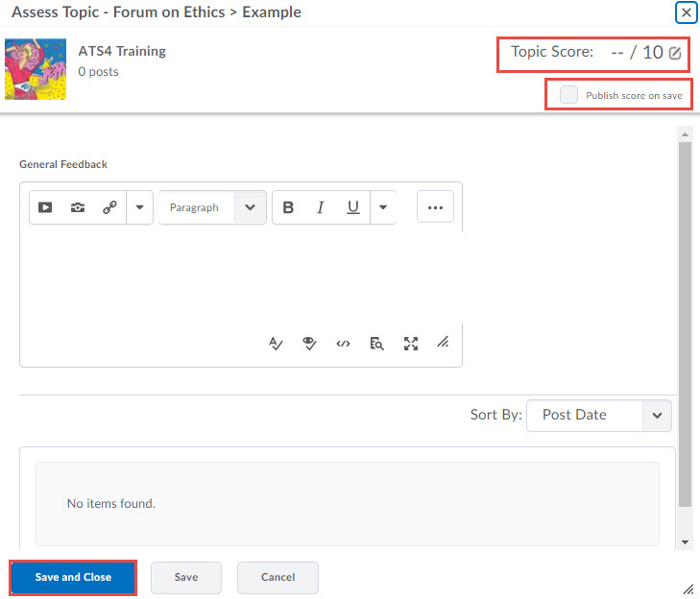The height and width of the screenshot is (599, 700).
Task: Click the Insert Quicklink chain icon
Action: point(109,207)
